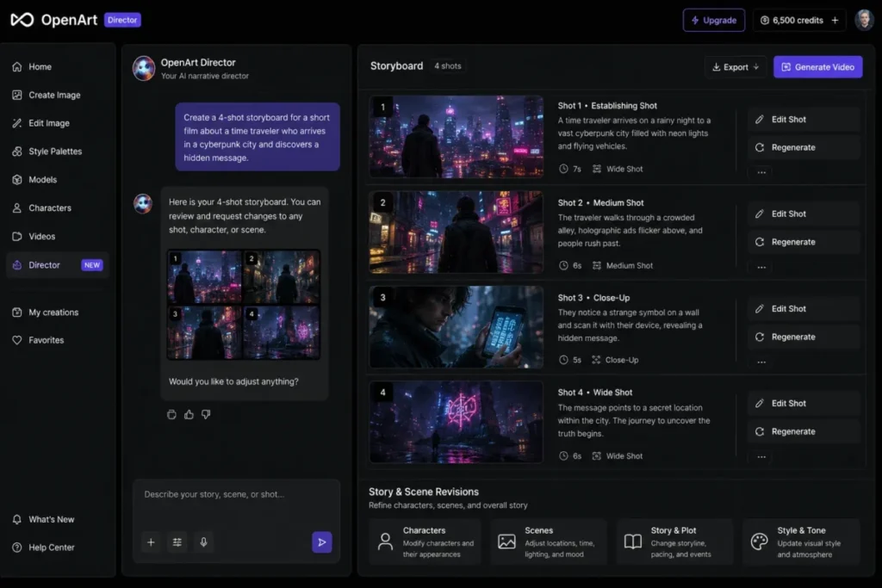
Task: Click the OpenArt infinity logo
Action: pyautogui.click(x=22, y=20)
